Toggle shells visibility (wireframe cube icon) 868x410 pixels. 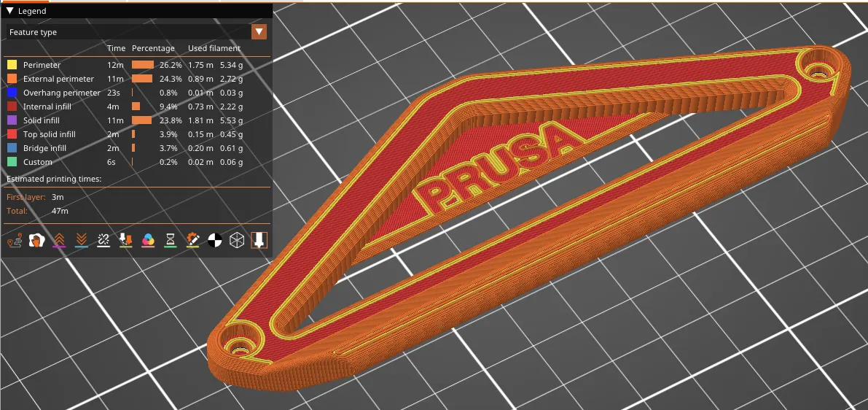237,240
